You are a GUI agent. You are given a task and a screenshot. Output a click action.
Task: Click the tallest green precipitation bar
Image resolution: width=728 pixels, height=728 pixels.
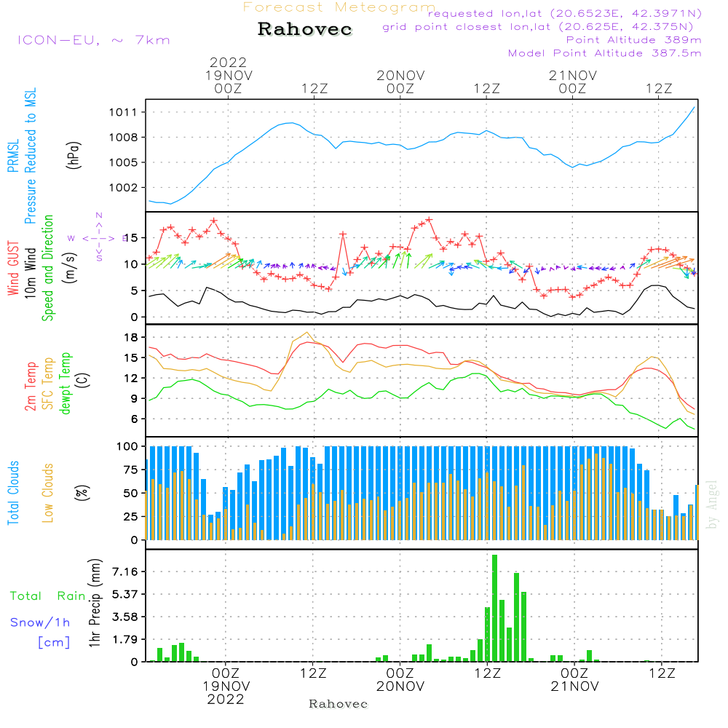click(495, 608)
